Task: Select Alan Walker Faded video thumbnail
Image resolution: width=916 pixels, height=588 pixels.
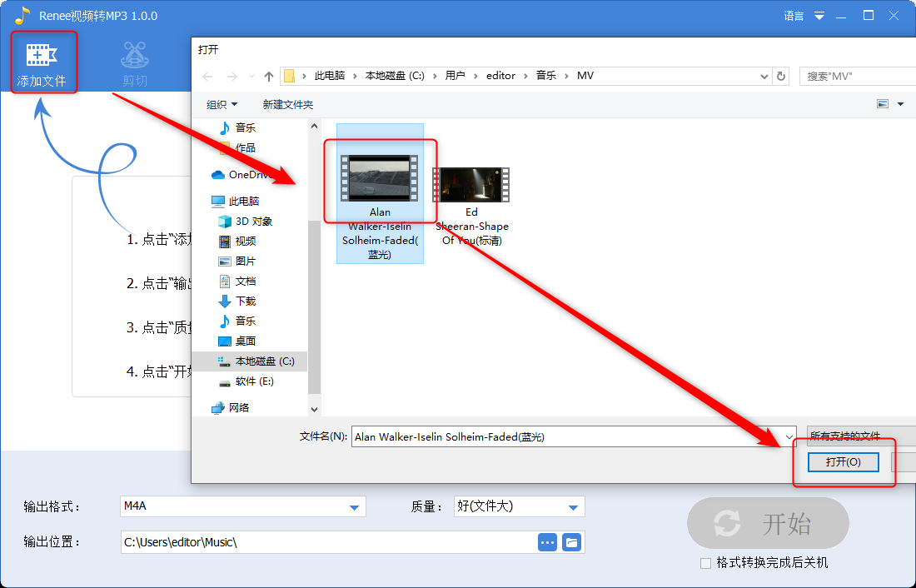Action: 380,178
